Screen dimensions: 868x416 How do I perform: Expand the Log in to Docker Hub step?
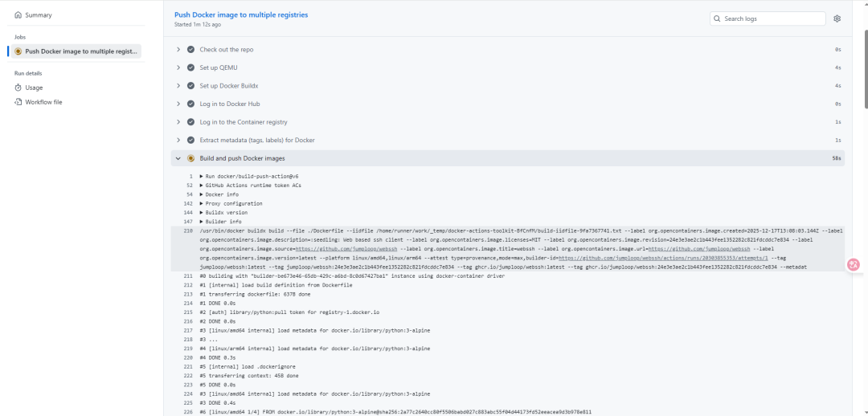[x=178, y=104]
